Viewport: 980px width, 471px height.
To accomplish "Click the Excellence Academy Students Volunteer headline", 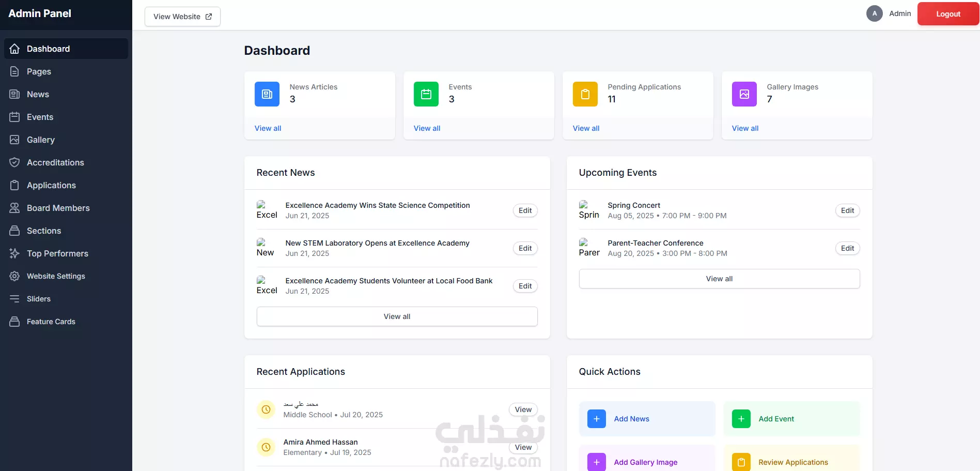I will pos(388,281).
